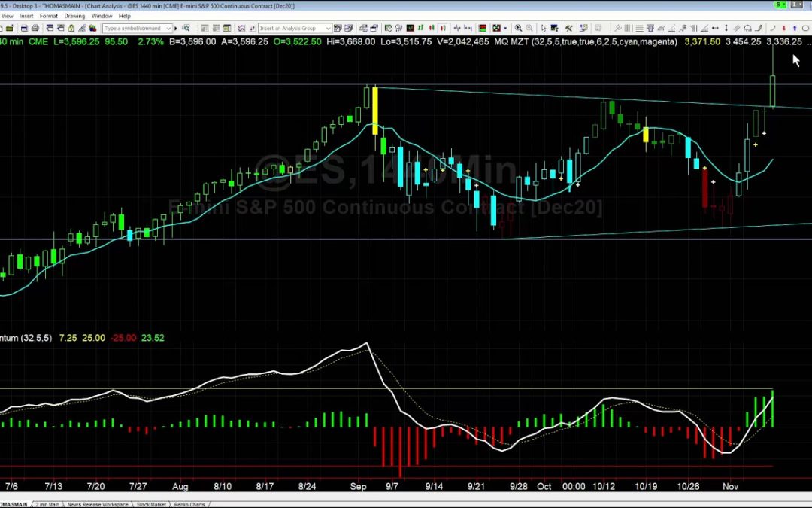The height and width of the screenshot is (508, 812).
Task: Open the Drawing menu
Action: pos(74,16)
